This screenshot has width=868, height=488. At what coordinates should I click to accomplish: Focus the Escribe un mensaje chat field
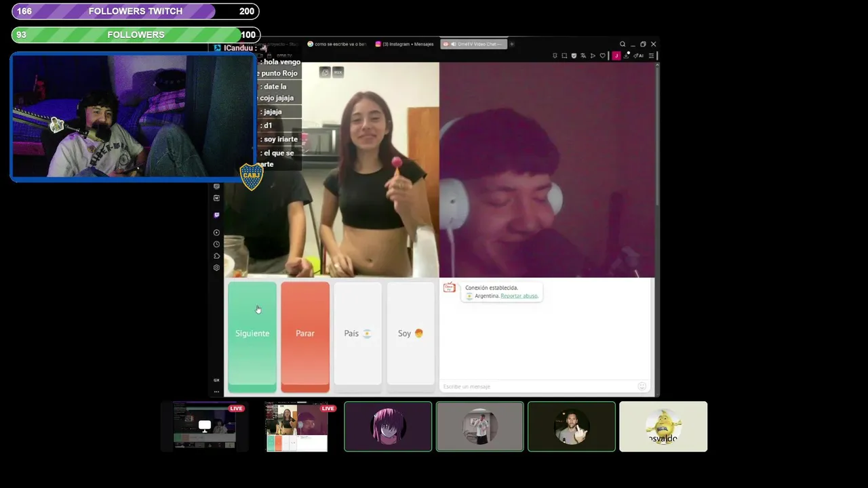pos(539,386)
